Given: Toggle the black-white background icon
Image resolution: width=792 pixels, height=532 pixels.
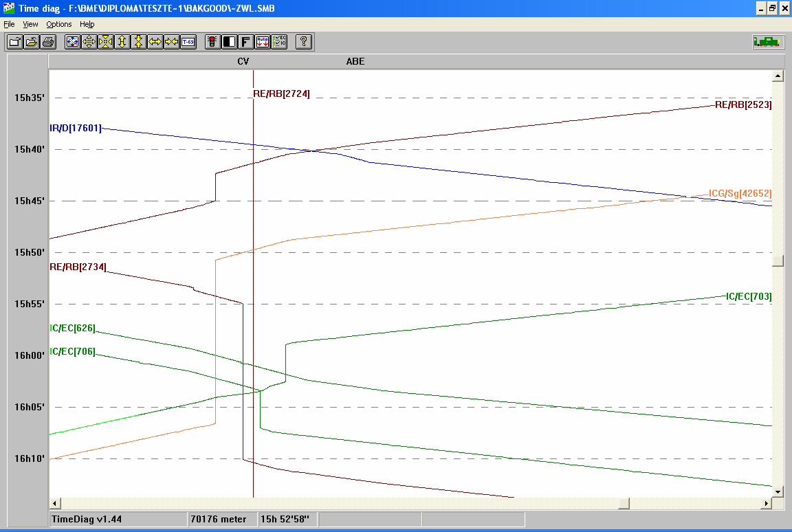Looking at the screenshot, I should point(230,42).
